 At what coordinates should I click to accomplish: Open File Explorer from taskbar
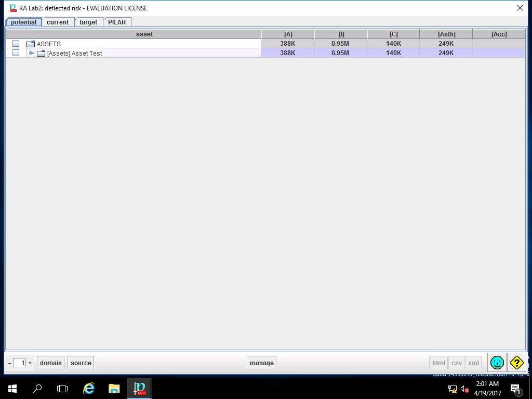click(114, 389)
